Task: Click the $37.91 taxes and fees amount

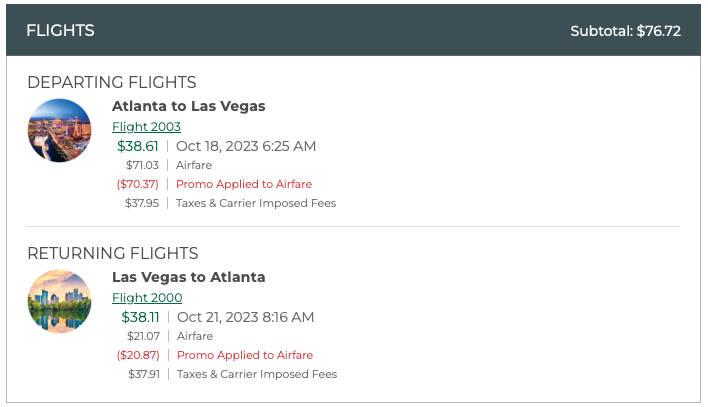Action: click(x=143, y=374)
